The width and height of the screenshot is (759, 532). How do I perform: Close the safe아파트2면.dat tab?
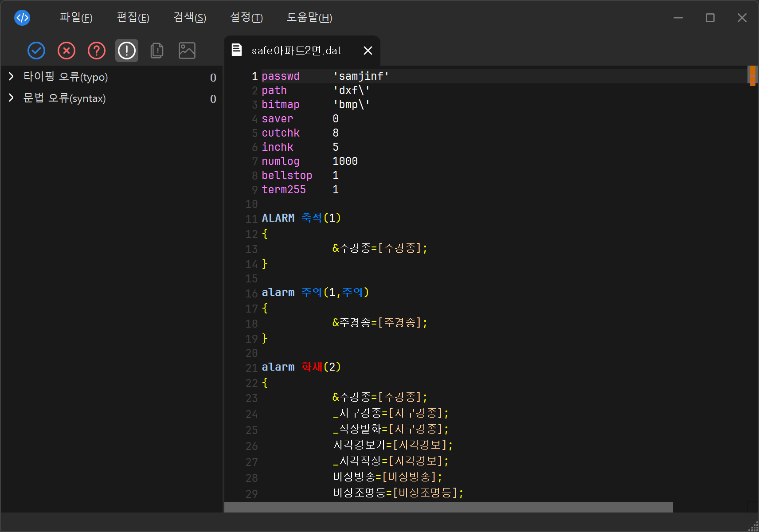368,51
